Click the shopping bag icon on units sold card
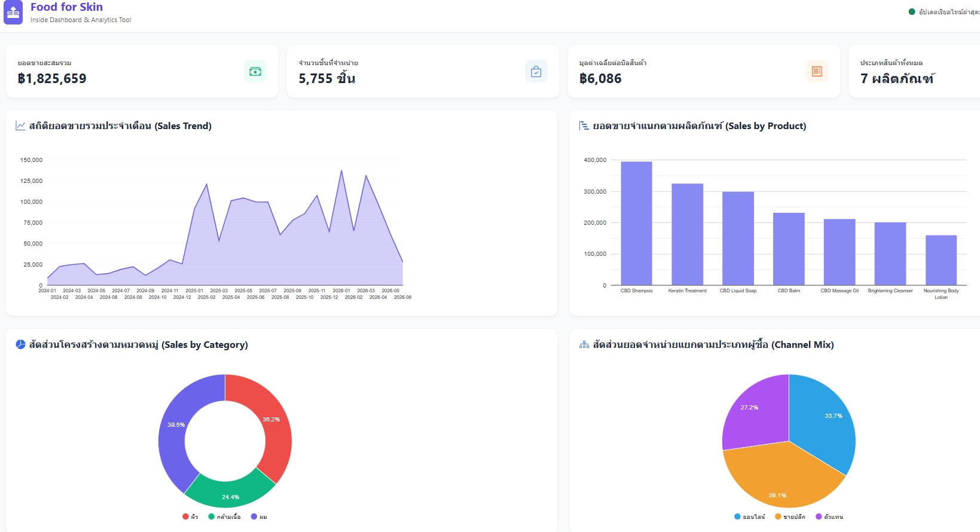The height and width of the screenshot is (532, 980). 536,72
